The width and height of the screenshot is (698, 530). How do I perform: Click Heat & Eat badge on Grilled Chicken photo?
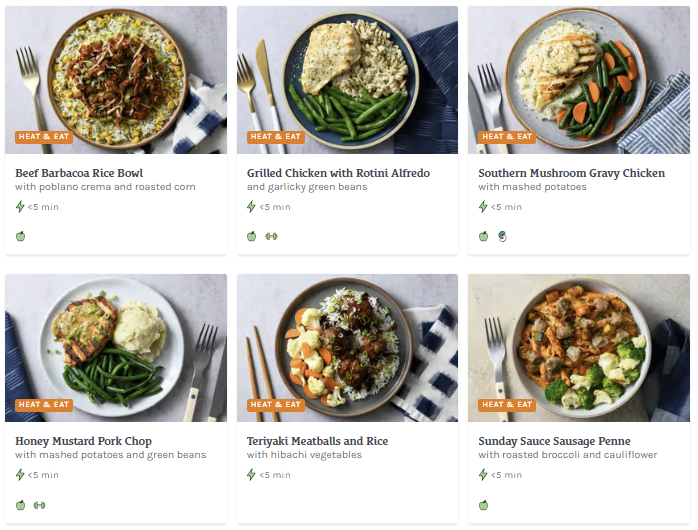pyautogui.click(x=276, y=137)
